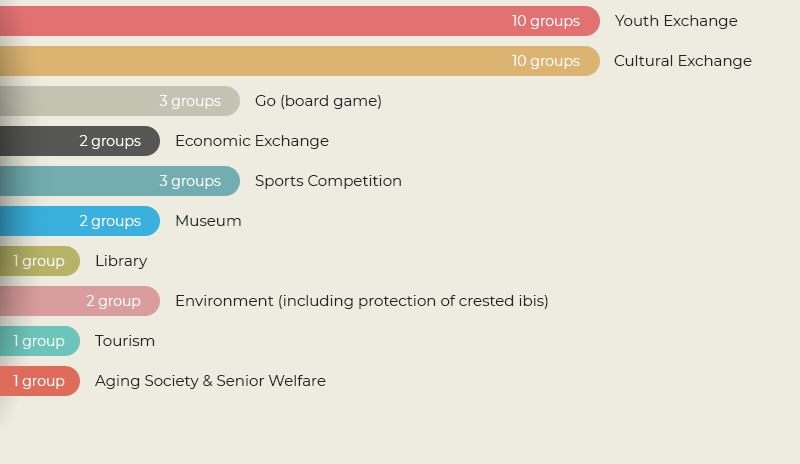Click the red Youth Exchange bar
The width and height of the screenshot is (800, 464).
[x=300, y=21]
